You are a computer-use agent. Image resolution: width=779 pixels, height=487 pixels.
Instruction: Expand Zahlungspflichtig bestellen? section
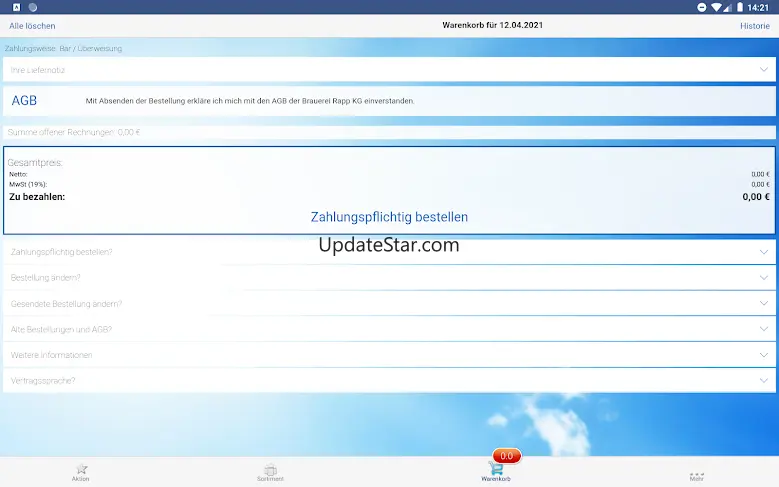click(389, 252)
